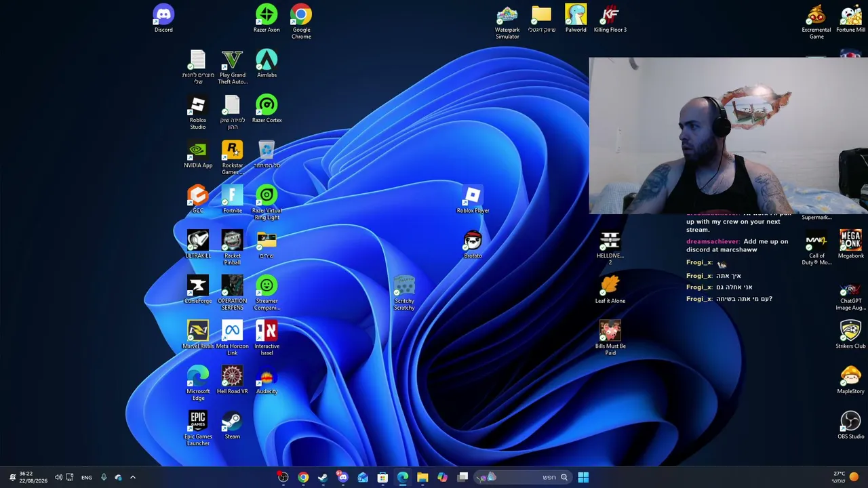Click the webcam overlay video

728,136
